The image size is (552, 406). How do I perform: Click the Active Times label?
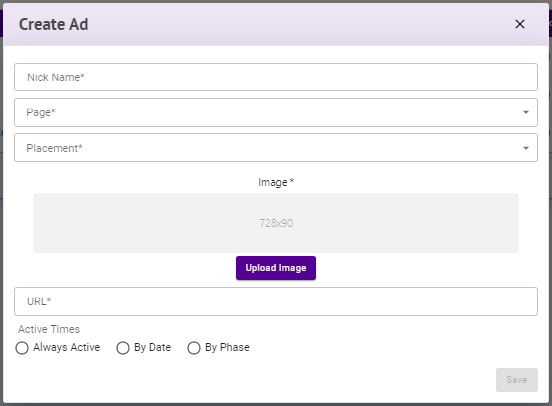49,329
